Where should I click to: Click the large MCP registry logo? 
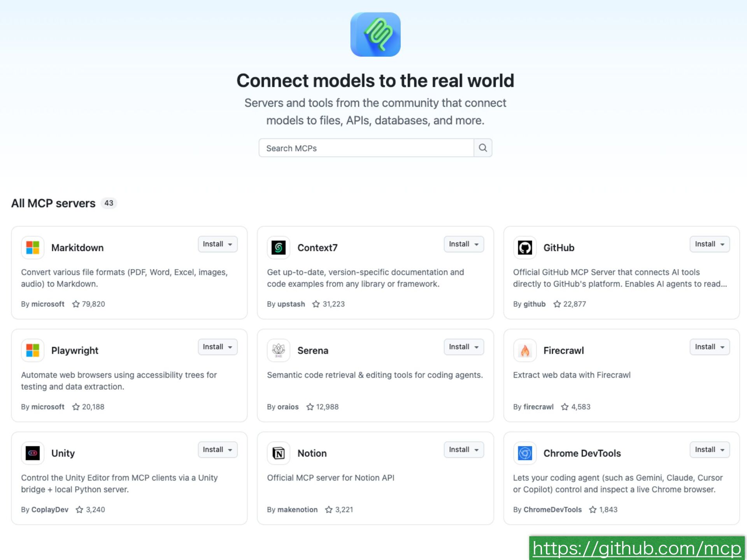(x=375, y=35)
